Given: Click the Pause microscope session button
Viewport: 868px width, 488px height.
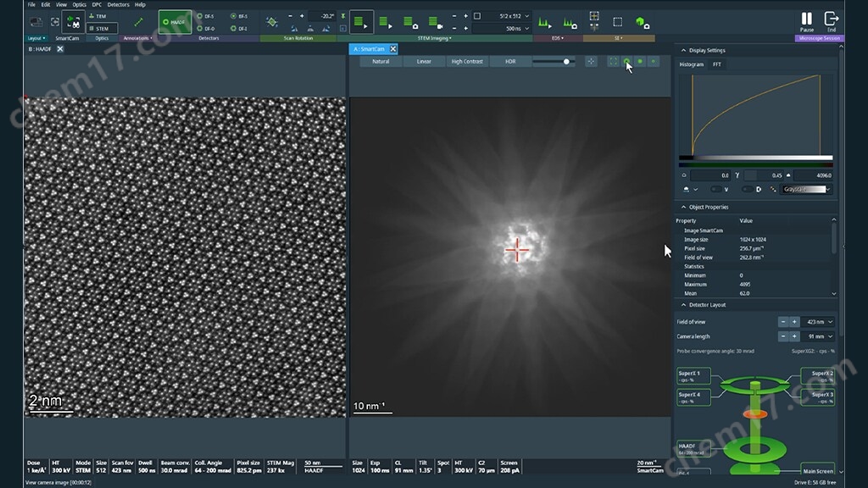Looking at the screenshot, I should click(806, 19).
